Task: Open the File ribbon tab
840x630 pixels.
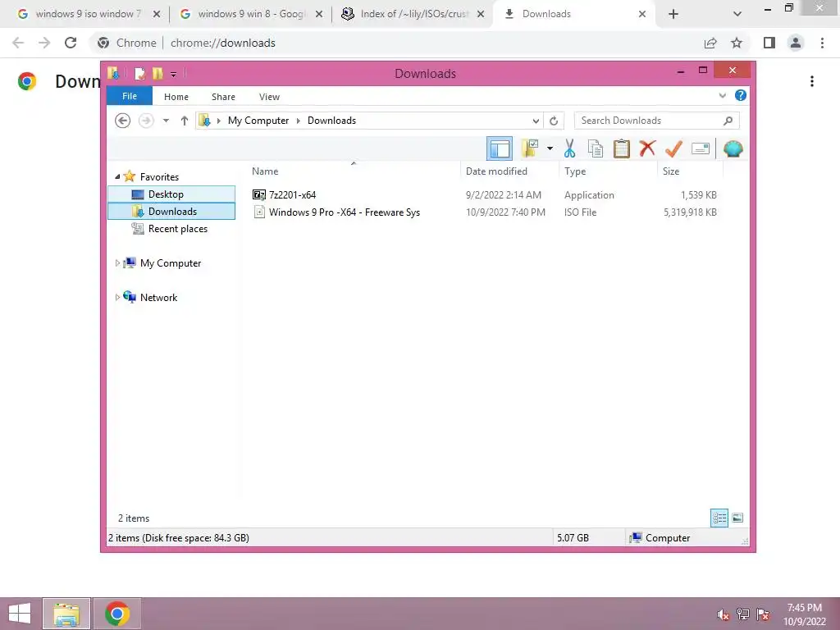Action: (x=130, y=97)
